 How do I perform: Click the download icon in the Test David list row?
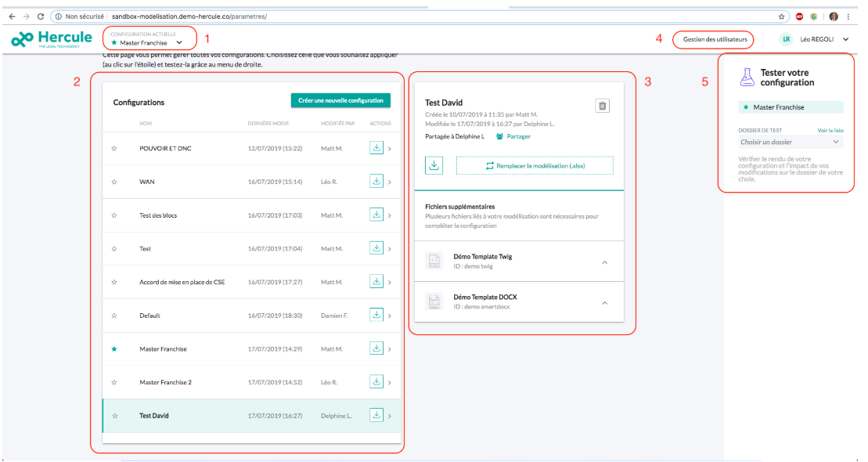coord(376,416)
